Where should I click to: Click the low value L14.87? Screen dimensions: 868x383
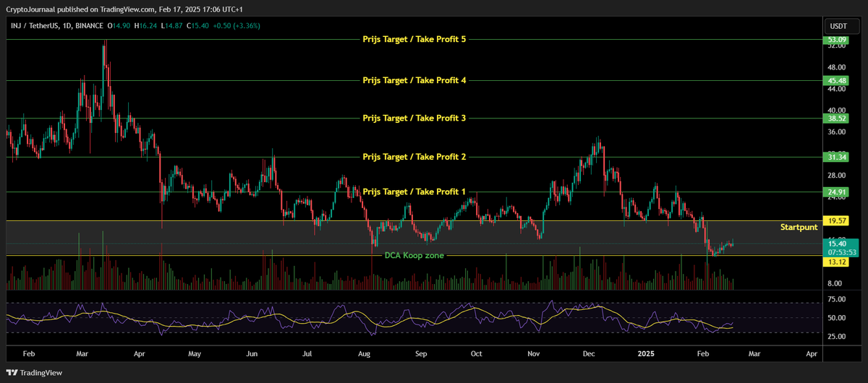click(x=173, y=25)
